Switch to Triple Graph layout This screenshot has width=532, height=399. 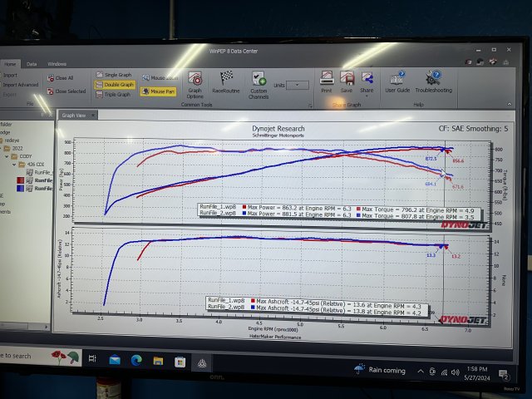coord(113,94)
